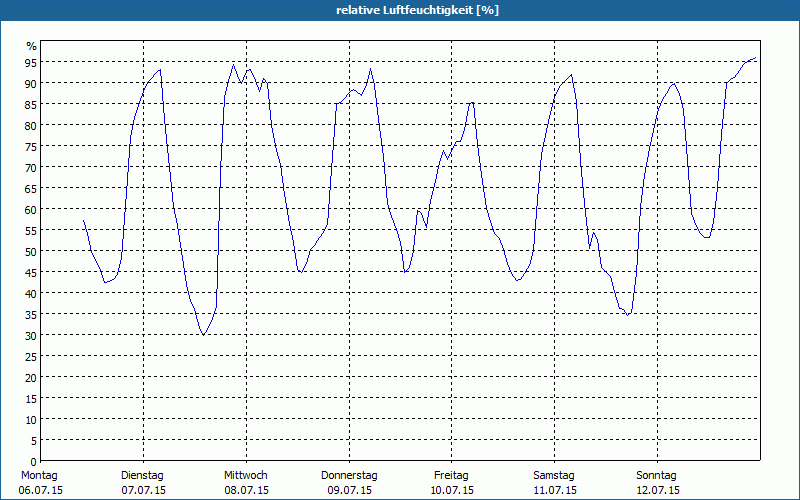Click the % unit label on the y-axis
Screen dimensions: 800x500
[32, 46]
